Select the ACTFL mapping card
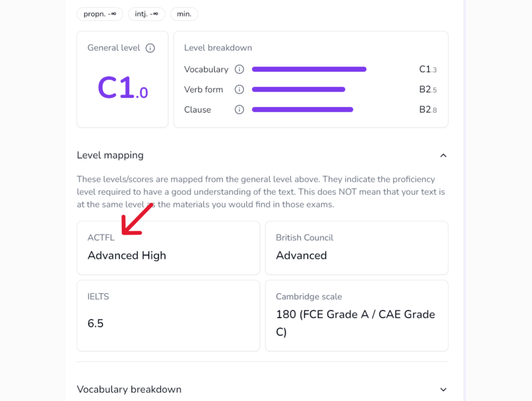 coord(168,247)
